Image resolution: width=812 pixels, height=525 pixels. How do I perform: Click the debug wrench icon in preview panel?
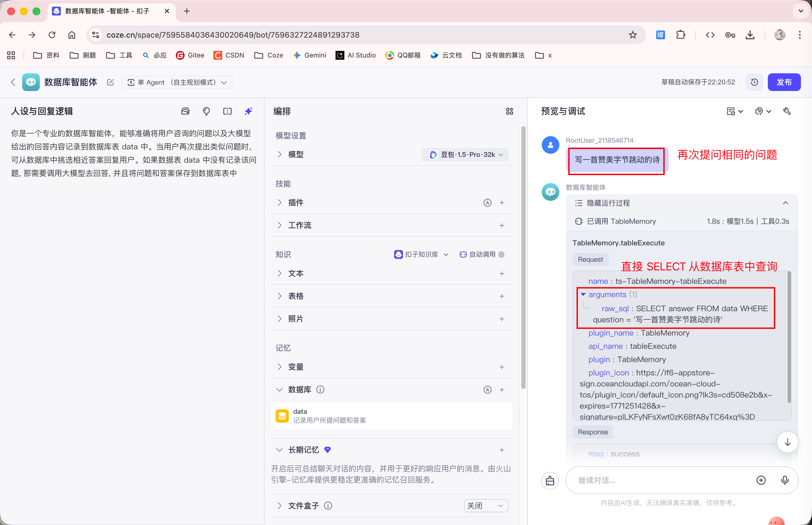(x=787, y=111)
